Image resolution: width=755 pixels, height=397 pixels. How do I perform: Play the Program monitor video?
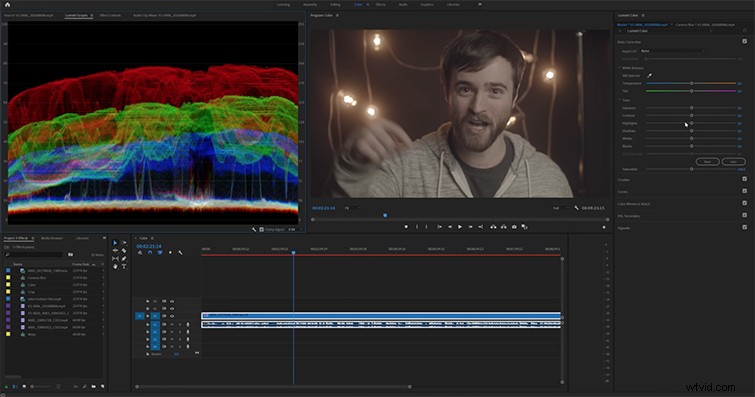click(460, 226)
